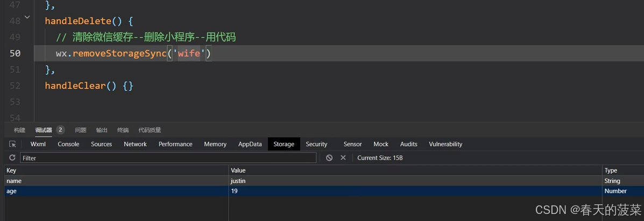Open the Vulnerability tab

445,144
